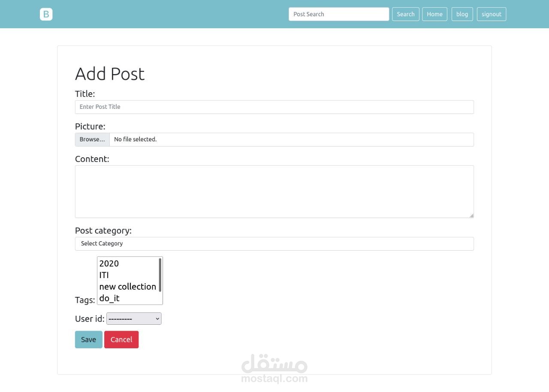Choose the new collection tag
Viewport: 549px width, 392px height.
pos(128,287)
